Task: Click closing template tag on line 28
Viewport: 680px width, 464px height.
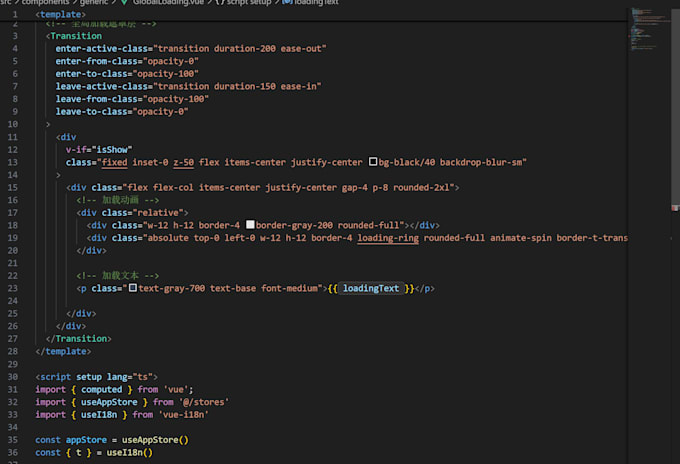Action: click(63, 351)
